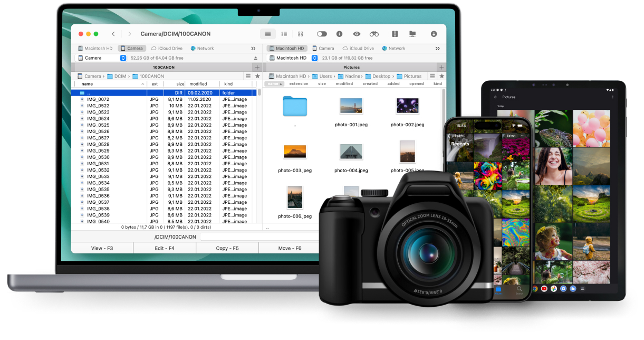This screenshot has height=340, width=644.
Task: Select the Camera tab in the left pane
Action: pyautogui.click(x=132, y=48)
